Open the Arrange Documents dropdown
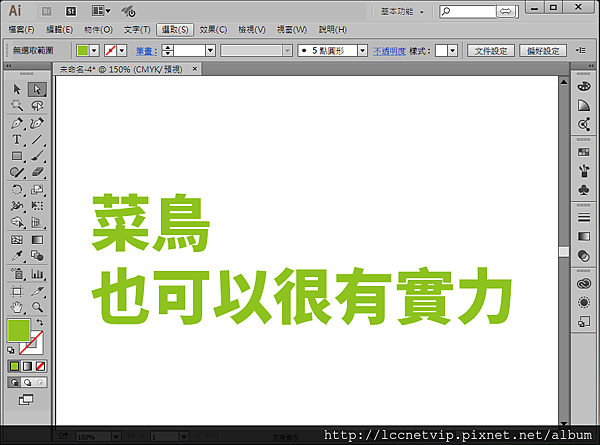 [101, 11]
